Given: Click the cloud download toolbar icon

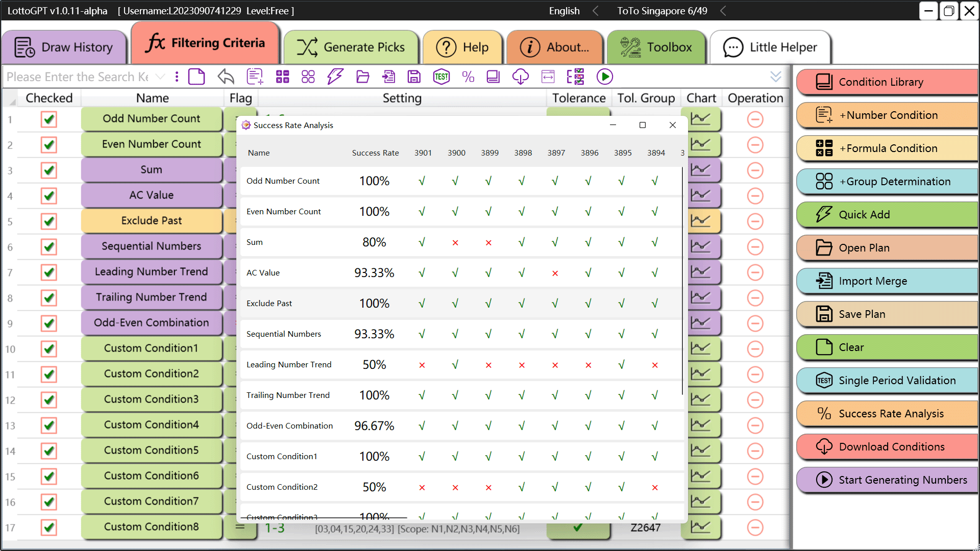Looking at the screenshot, I should (520, 77).
